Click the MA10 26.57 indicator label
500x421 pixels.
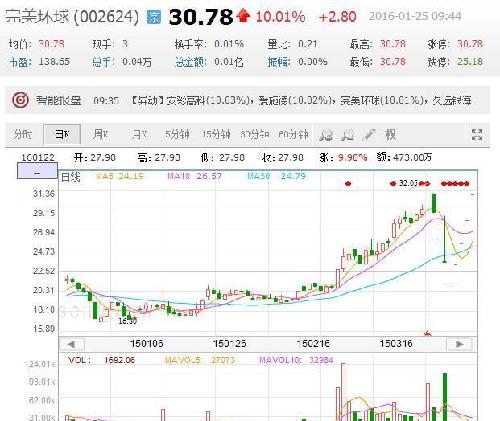point(194,176)
